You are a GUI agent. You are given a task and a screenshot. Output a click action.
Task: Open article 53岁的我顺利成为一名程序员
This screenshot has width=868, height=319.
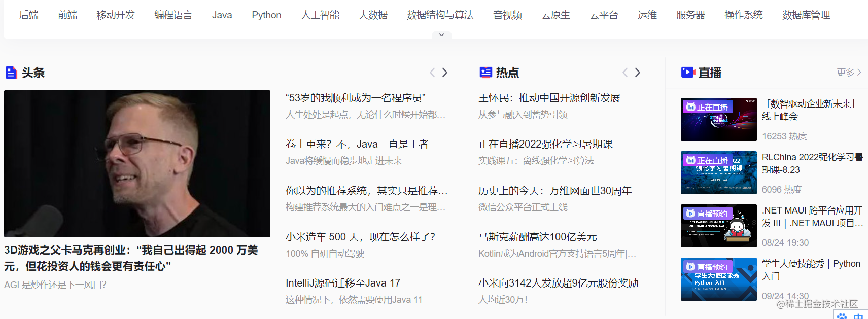(356, 98)
